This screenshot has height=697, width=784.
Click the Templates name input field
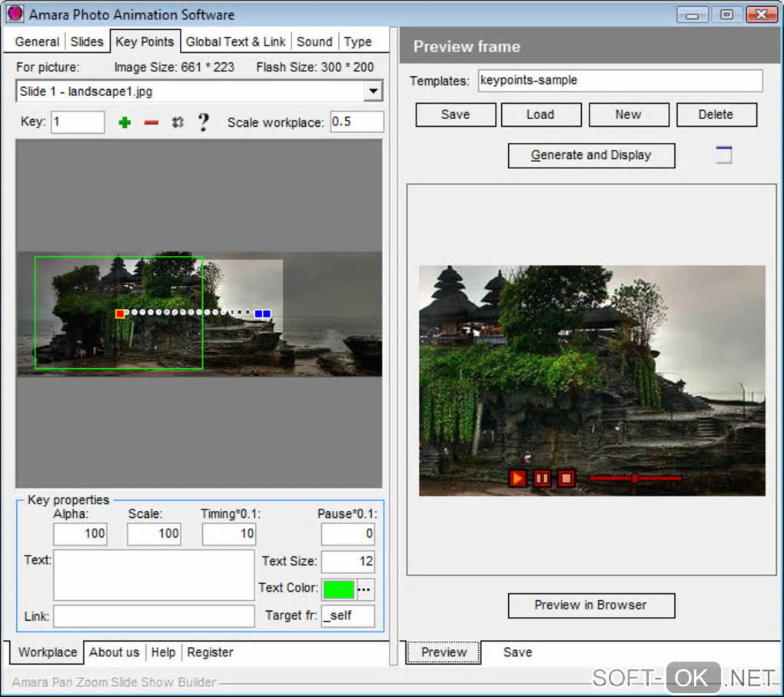pos(620,81)
